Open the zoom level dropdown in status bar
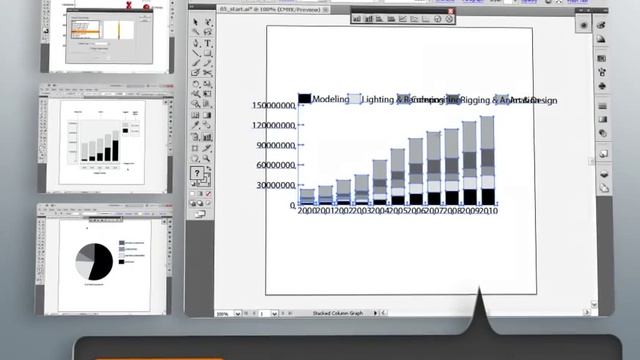The image size is (640, 360). pos(238,314)
